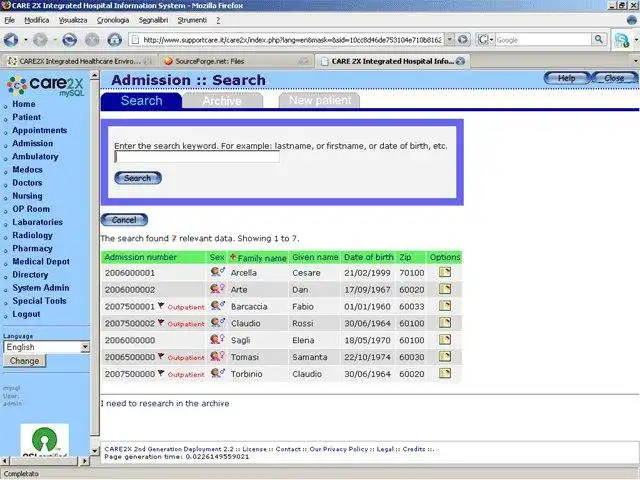Open the Appointments sidebar link
Image resolution: width=640 pixels, height=480 pixels.
40,130
